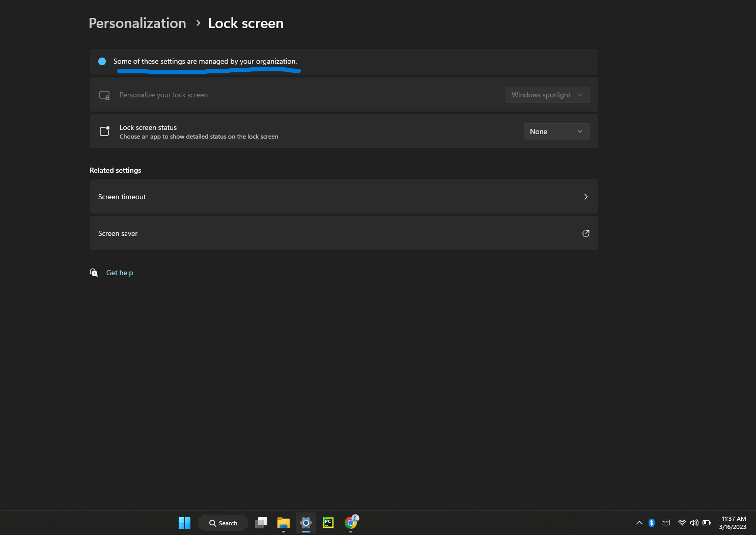Image resolution: width=756 pixels, height=535 pixels.
Task: Open the Windows spotlight dropdown
Action: tap(547, 95)
